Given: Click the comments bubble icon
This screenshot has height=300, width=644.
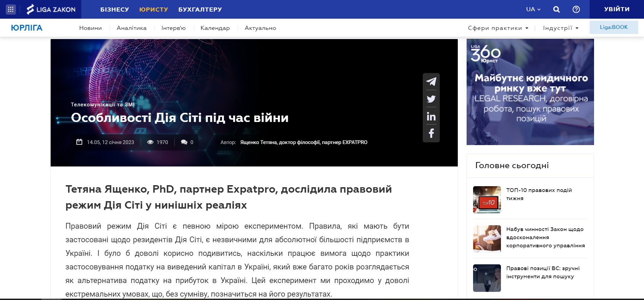Looking at the screenshot, I should (x=184, y=142).
